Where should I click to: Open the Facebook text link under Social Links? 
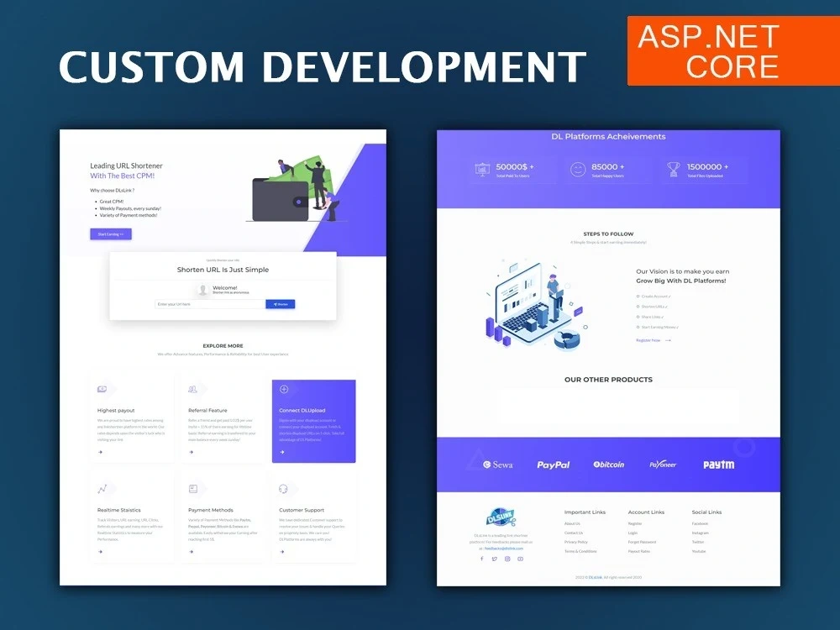coord(700,523)
